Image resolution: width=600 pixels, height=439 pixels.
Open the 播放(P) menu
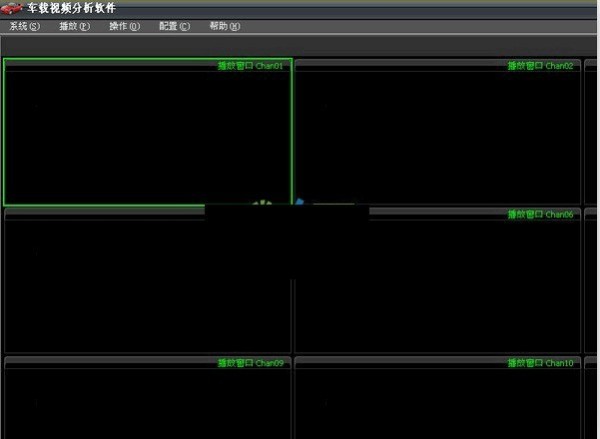click(75, 26)
